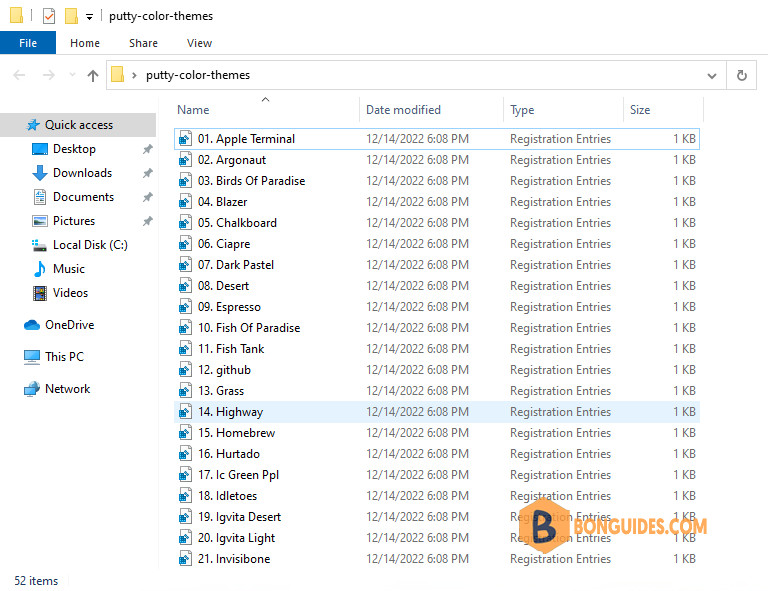The height and width of the screenshot is (591, 768).
Task: Open Local Disk (C:) in sidebar
Action: tap(90, 245)
